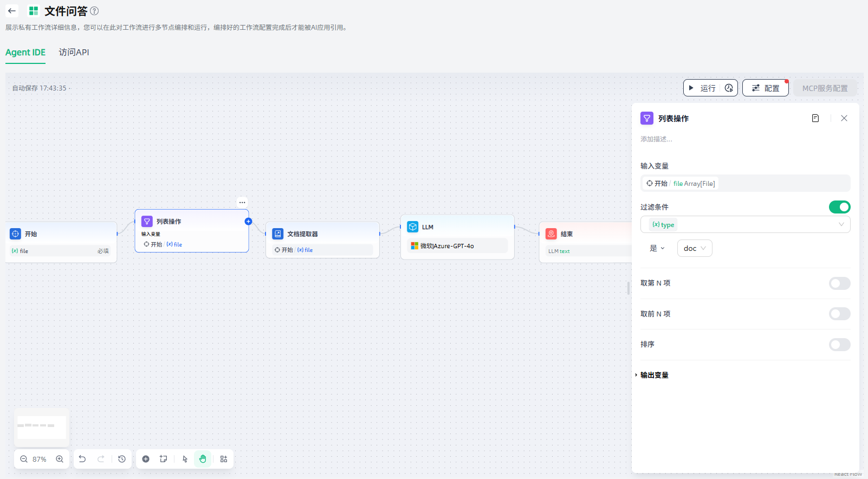The height and width of the screenshot is (479, 868).
Task: Open the version history clock icon
Action: click(x=122, y=459)
